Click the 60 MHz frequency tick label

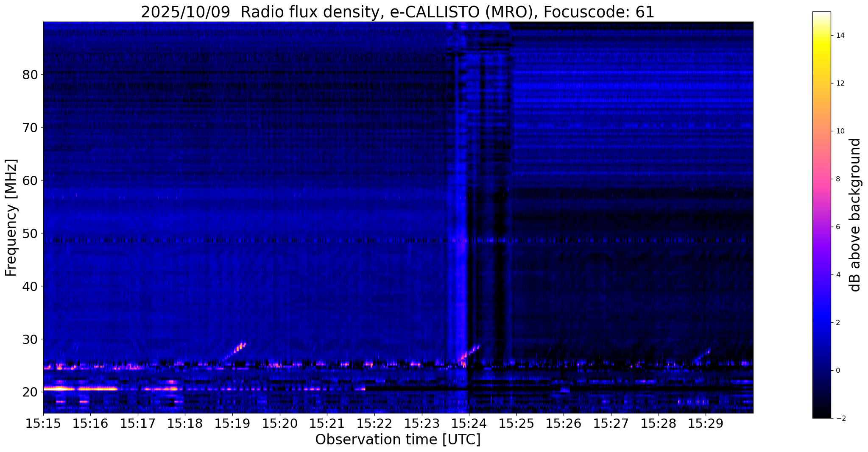pyautogui.click(x=30, y=180)
